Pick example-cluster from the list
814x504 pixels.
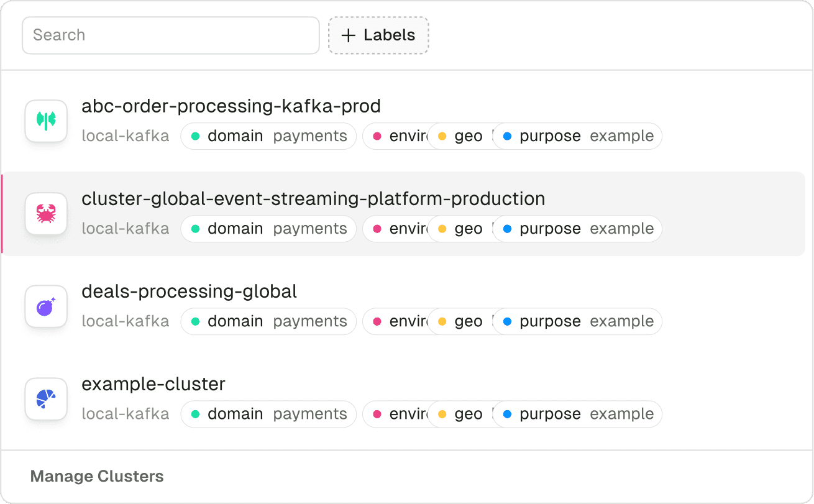click(x=153, y=384)
